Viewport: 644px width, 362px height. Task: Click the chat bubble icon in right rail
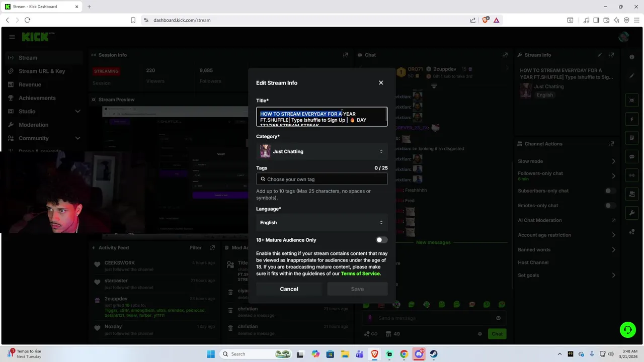coord(632,157)
